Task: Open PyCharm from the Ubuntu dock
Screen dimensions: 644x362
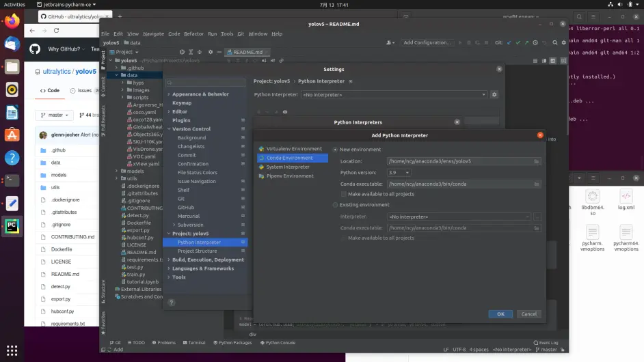Action: (x=12, y=226)
